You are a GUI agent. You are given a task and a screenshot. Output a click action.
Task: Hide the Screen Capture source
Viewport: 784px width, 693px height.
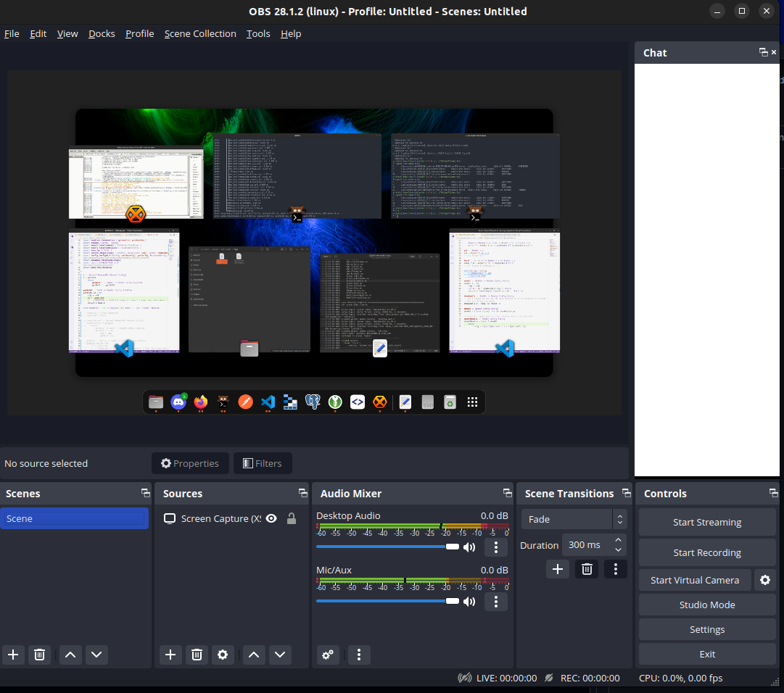pyautogui.click(x=271, y=518)
